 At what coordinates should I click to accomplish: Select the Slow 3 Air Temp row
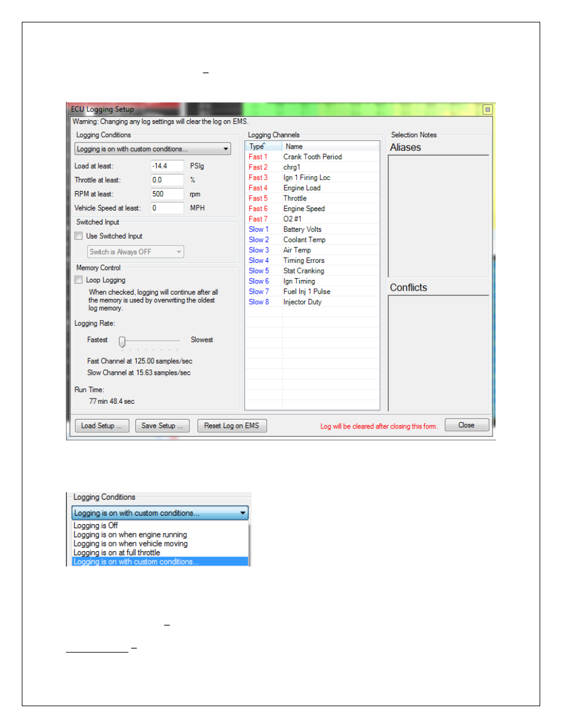point(312,250)
